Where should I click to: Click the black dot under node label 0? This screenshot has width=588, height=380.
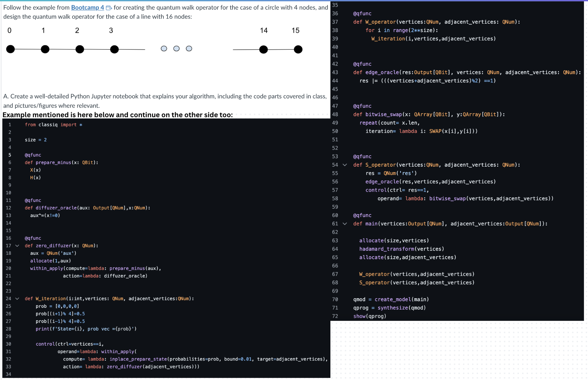[x=11, y=49]
